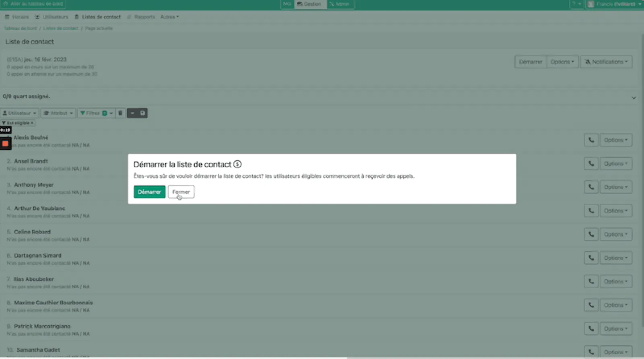Click the phone icon for Alexis Beulné

click(x=591, y=140)
